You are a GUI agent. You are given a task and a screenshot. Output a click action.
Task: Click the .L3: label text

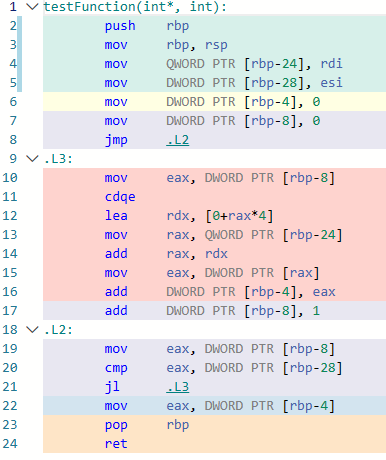pos(58,159)
